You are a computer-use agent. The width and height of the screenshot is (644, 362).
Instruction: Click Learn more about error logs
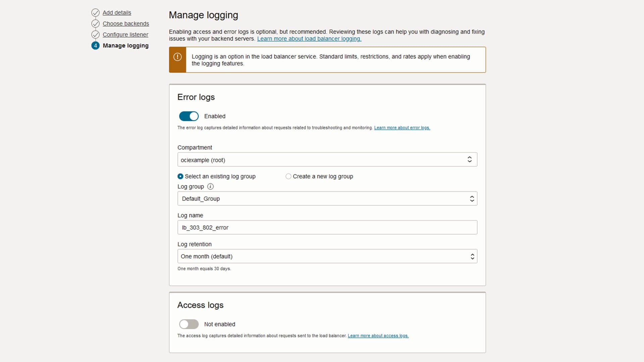tap(402, 128)
